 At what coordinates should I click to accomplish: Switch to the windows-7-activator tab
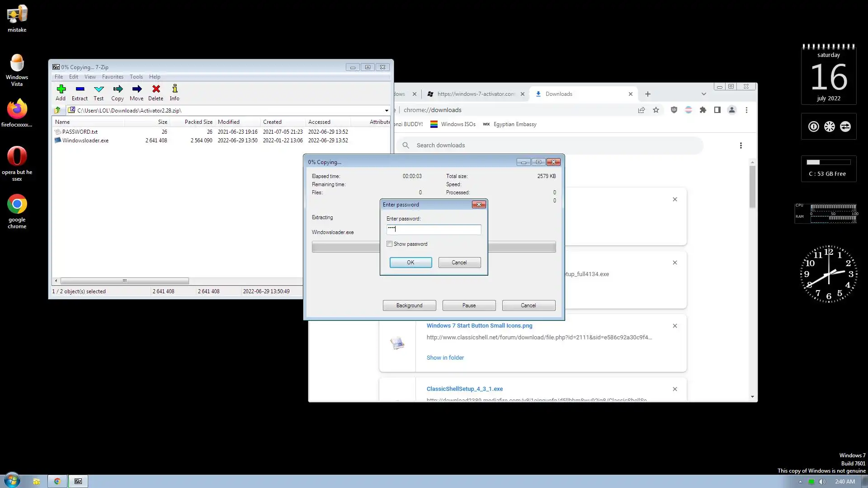pyautogui.click(x=475, y=94)
